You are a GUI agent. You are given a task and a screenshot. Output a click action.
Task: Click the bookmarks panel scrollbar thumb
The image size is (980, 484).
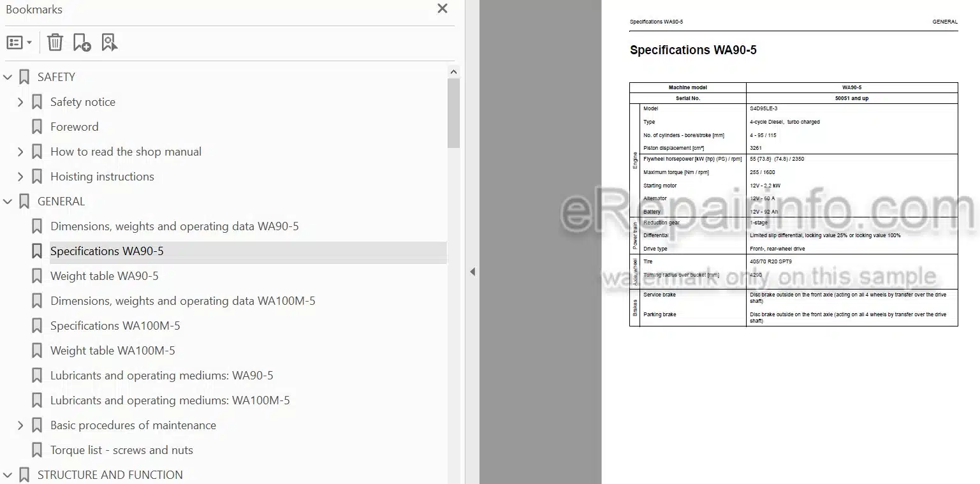click(x=453, y=113)
